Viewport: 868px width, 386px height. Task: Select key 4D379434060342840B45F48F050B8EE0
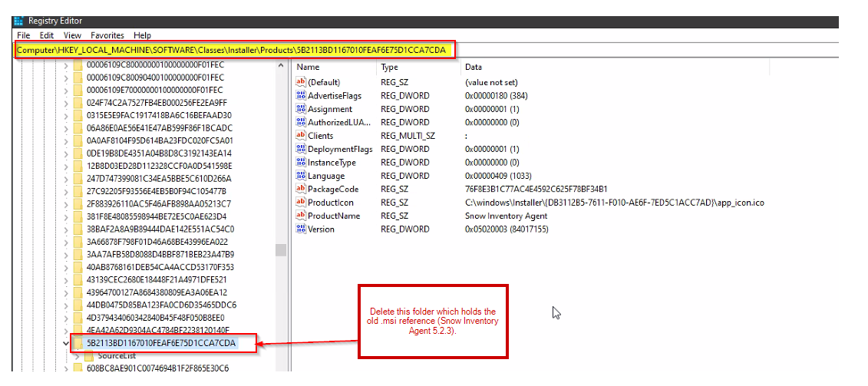[x=156, y=318]
